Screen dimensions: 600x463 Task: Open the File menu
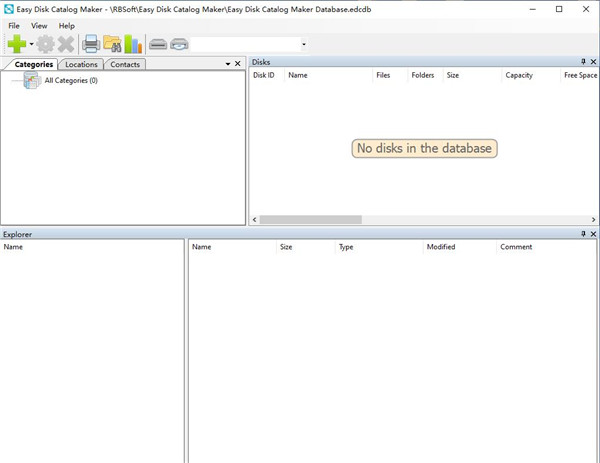pyautogui.click(x=14, y=26)
